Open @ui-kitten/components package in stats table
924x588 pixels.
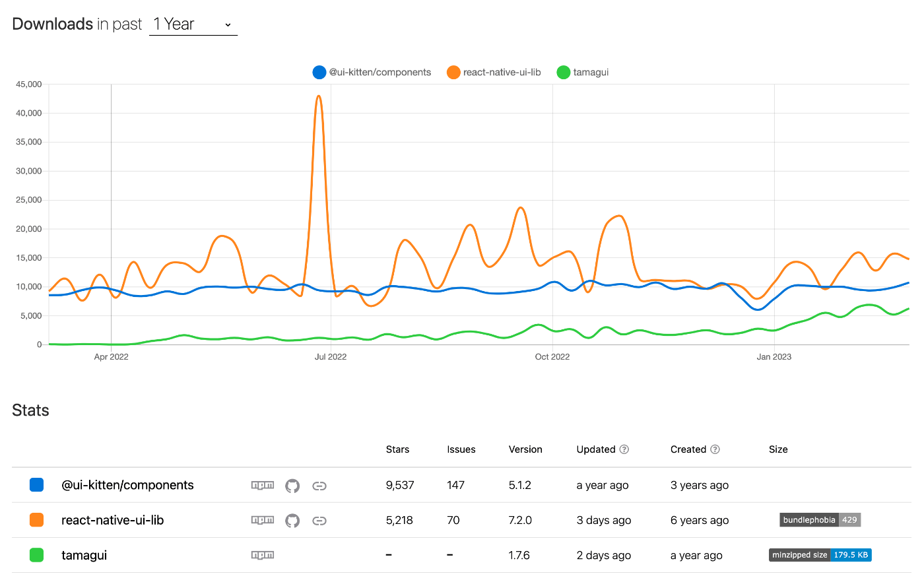click(x=127, y=485)
